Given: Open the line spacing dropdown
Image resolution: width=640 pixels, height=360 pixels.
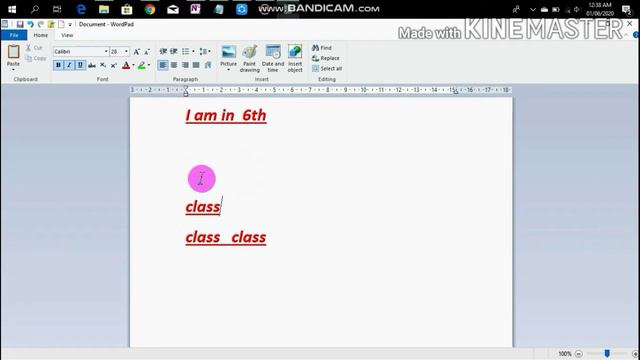Looking at the screenshot, I should pos(205,51).
